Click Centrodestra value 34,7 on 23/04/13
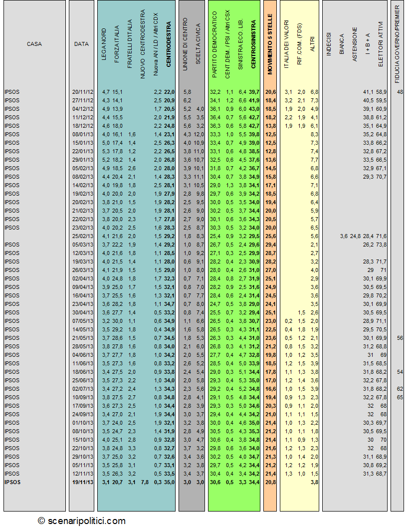This screenshot has width=414, height=532. (x=169, y=304)
